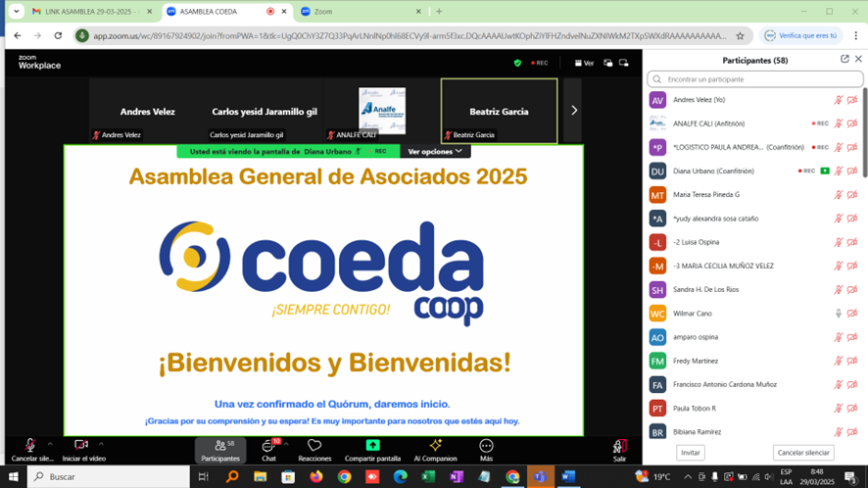Switch to the LINK ASAMBLEA browser tab
The image size is (868, 488).
click(88, 12)
